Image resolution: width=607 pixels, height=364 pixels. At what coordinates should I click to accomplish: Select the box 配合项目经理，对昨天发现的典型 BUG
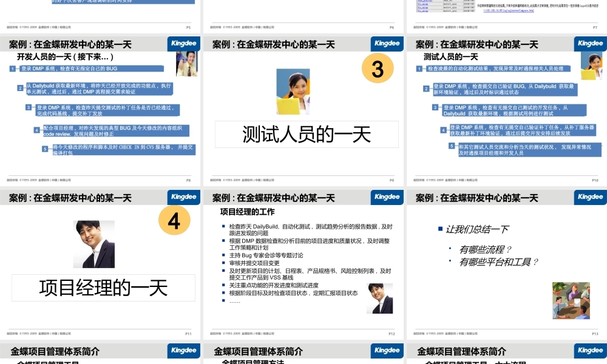pos(116,131)
